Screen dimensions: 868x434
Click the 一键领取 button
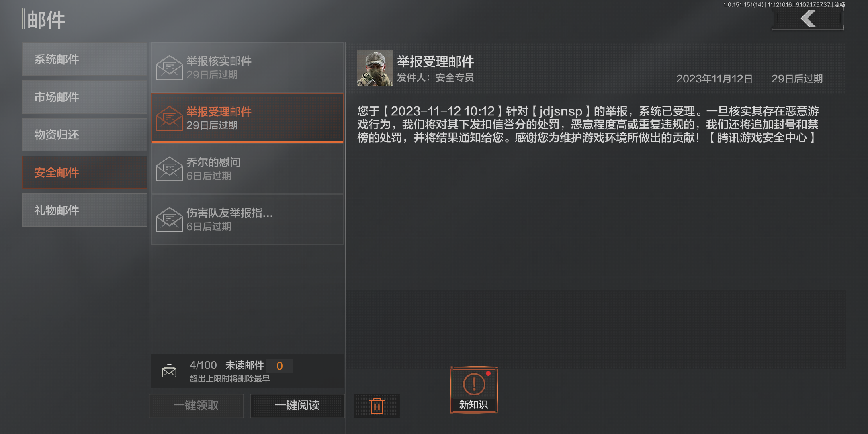point(196,405)
